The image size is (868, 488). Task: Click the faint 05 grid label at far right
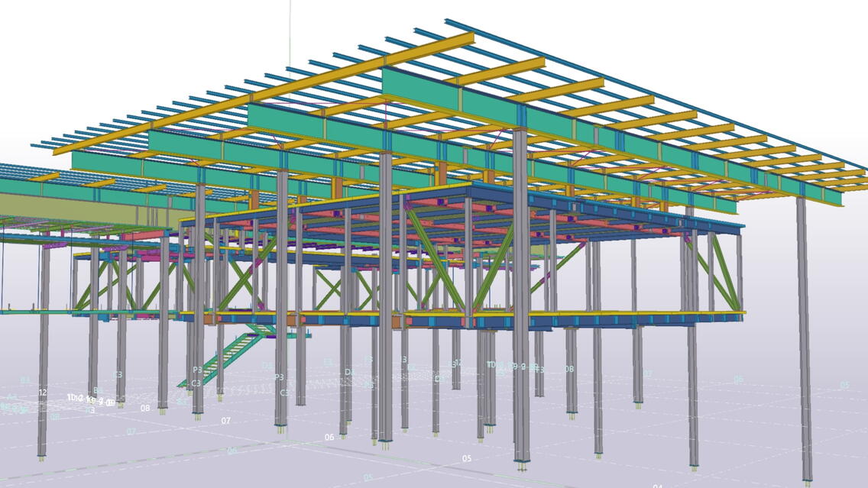tap(844, 386)
